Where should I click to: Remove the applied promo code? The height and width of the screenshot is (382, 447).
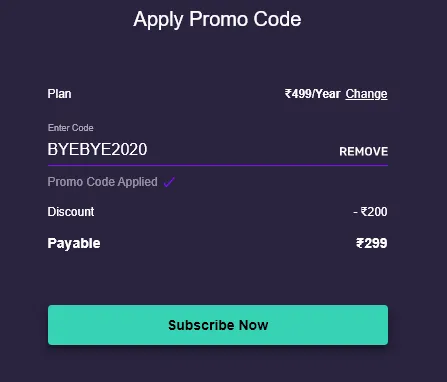363,151
